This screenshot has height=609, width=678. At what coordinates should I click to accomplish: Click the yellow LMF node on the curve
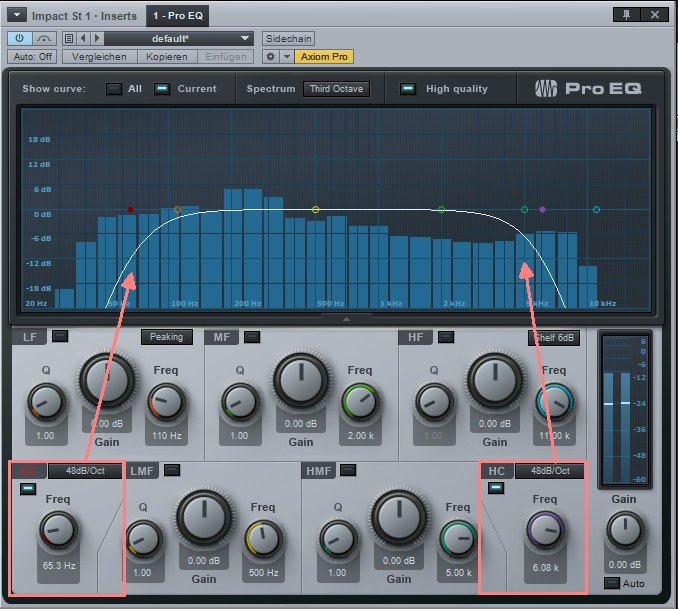(316, 210)
